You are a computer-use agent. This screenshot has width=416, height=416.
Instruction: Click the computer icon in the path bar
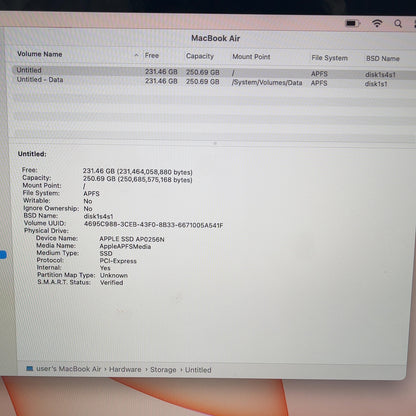coord(30,368)
